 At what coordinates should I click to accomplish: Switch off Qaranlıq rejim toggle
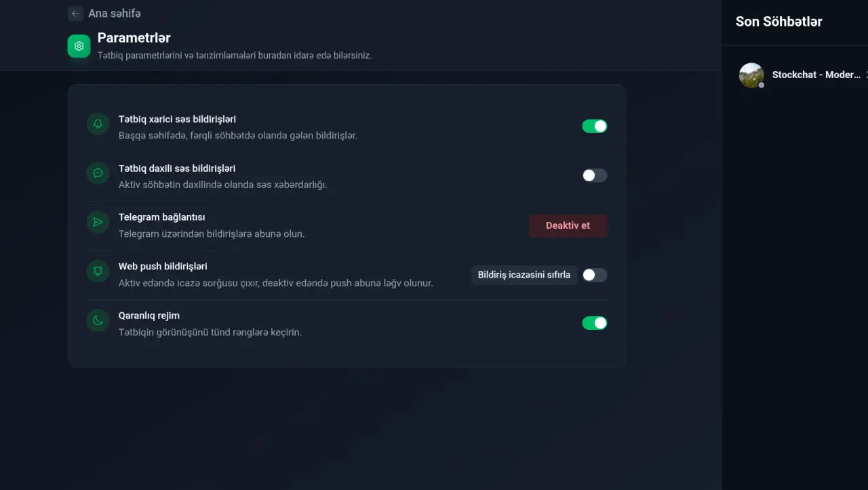pyautogui.click(x=595, y=323)
